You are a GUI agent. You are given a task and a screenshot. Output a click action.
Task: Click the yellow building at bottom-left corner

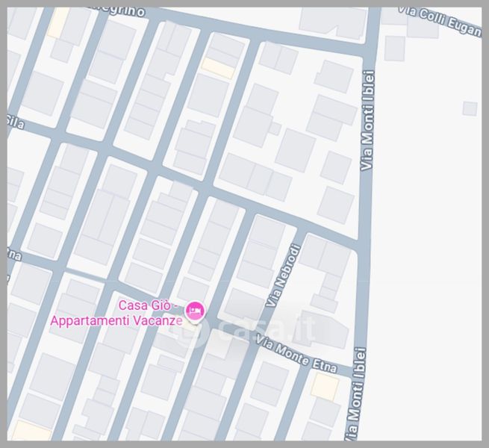click(x=31, y=431)
